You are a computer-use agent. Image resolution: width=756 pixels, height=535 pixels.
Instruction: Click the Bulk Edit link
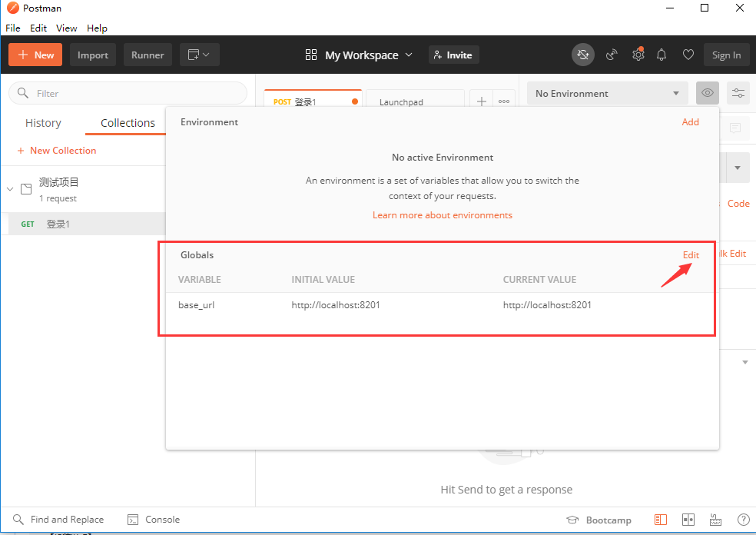click(x=732, y=254)
